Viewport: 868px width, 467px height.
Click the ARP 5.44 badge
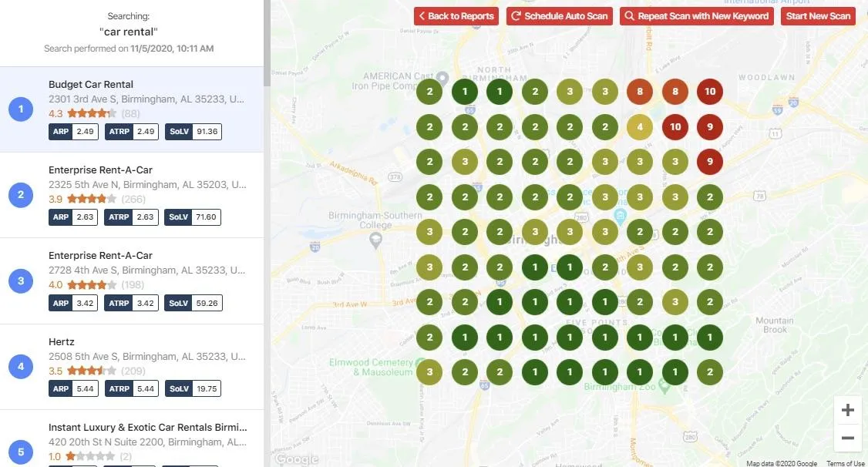click(73, 388)
